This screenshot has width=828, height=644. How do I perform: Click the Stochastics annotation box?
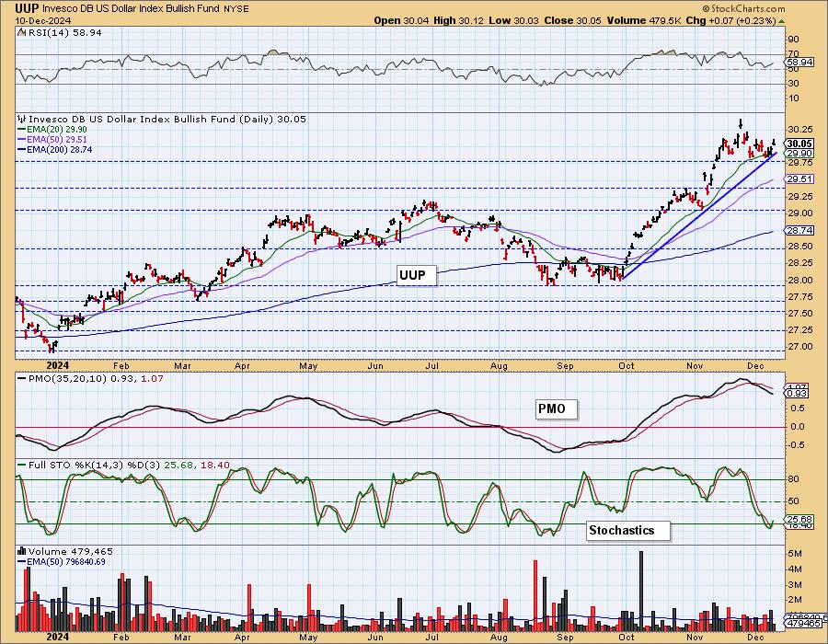(x=627, y=531)
